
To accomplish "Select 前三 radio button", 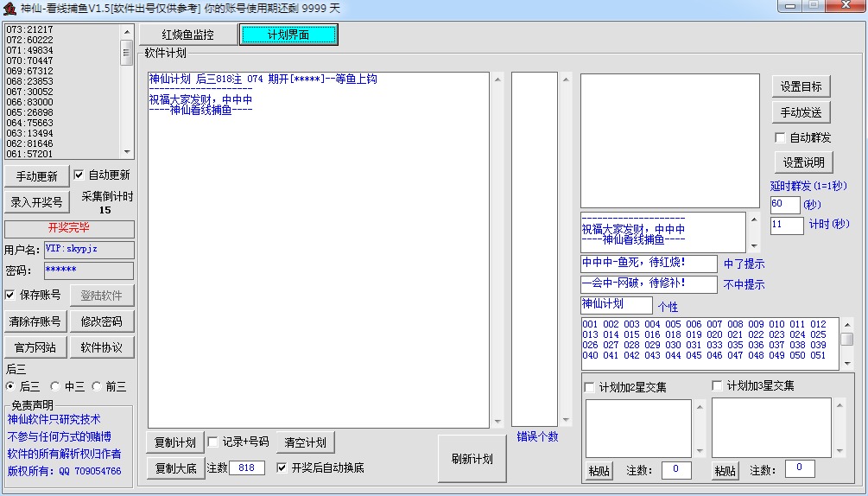I will tap(97, 386).
